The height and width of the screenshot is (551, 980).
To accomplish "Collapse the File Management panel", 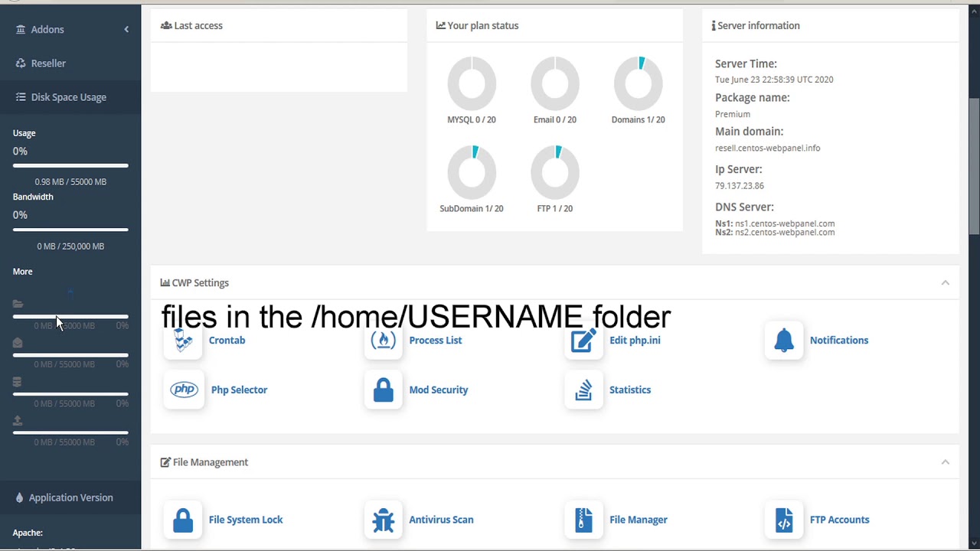I will [945, 462].
